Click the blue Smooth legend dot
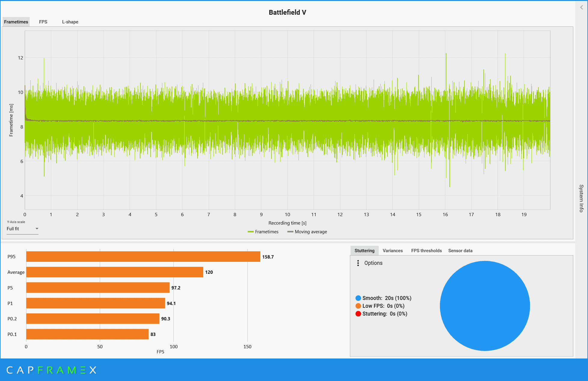This screenshot has height=381, width=588. [x=358, y=298]
